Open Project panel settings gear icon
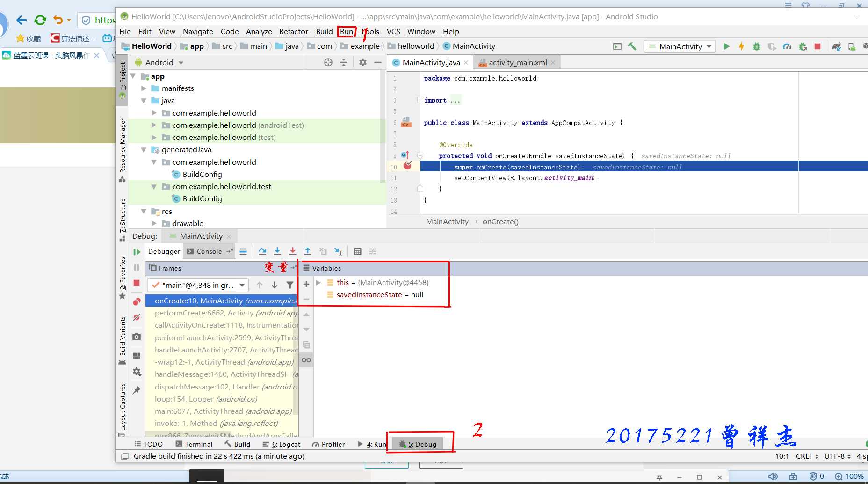The width and height of the screenshot is (868, 484). [x=363, y=62]
